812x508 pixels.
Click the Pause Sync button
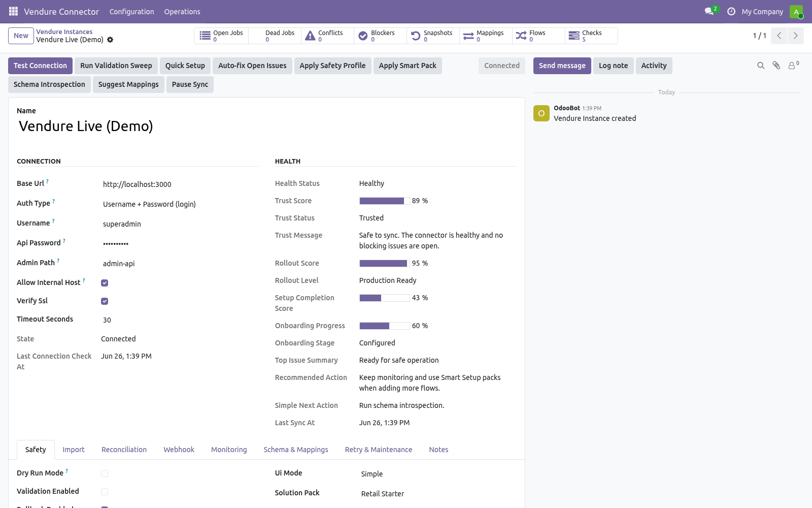190,84
